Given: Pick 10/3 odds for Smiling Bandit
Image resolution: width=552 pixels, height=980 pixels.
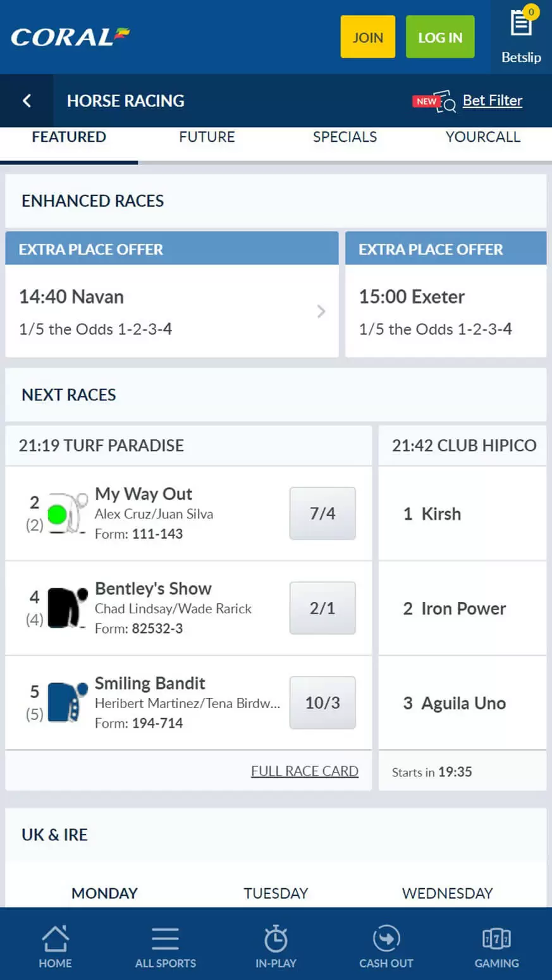Looking at the screenshot, I should [x=322, y=703].
